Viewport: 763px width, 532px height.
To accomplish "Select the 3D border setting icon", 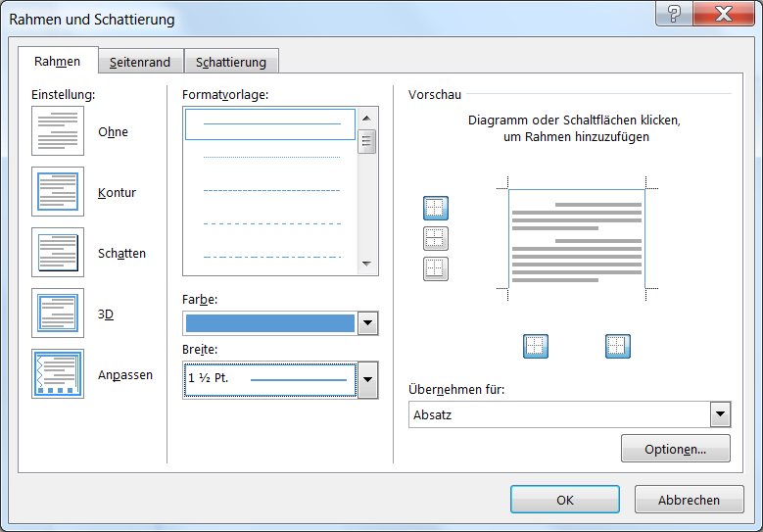I will [58, 313].
